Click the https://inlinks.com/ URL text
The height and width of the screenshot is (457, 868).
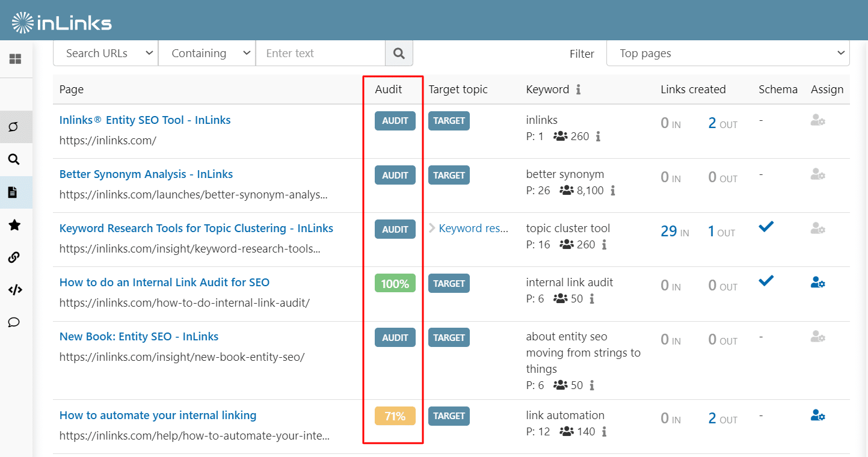coord(108,141)
